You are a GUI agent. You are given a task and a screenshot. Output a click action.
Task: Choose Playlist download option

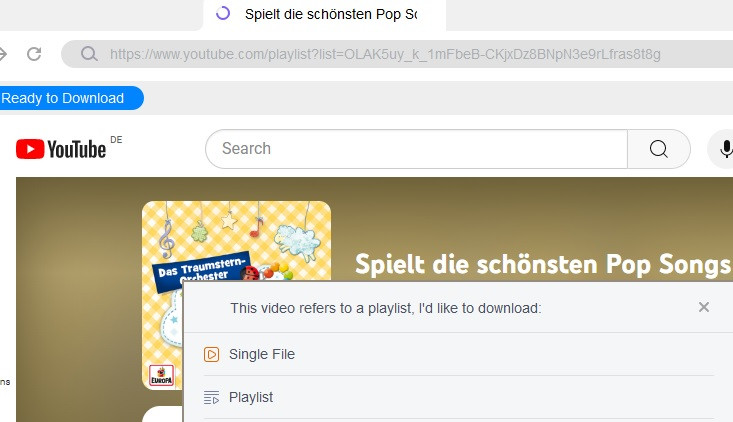pos(459,397)
